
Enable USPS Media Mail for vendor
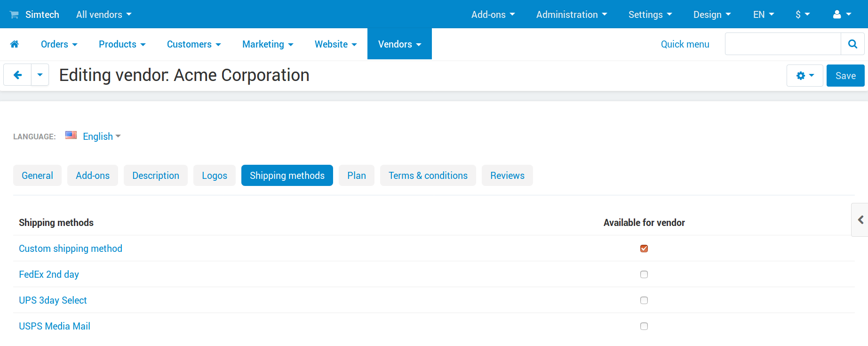pyautogui.click(x=644, y=326)
